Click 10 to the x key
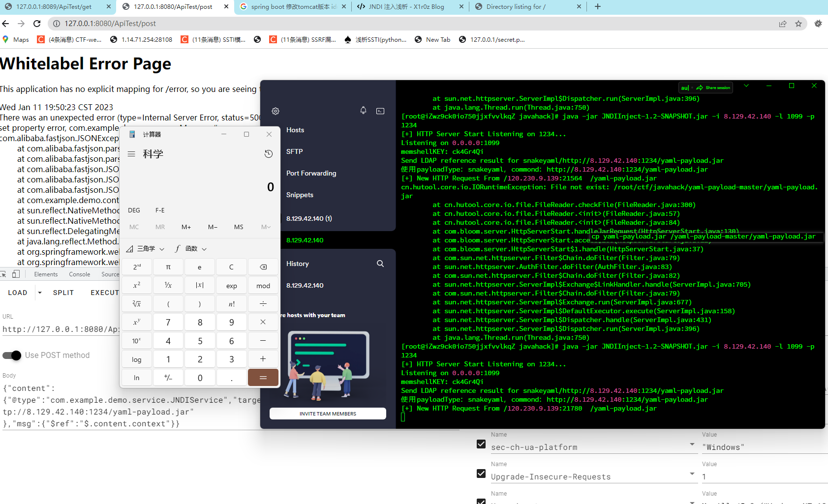Viewport: 828px width, 504px height. 137,341
